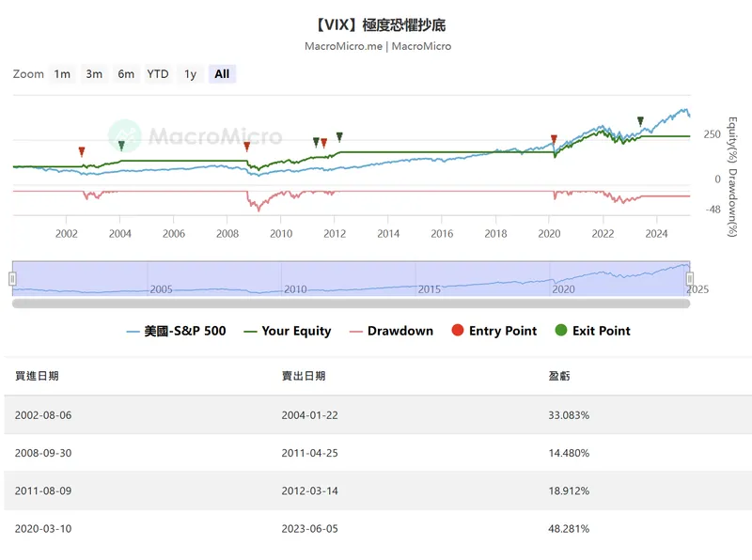Click the 盈虧 column header

[559, 376]
